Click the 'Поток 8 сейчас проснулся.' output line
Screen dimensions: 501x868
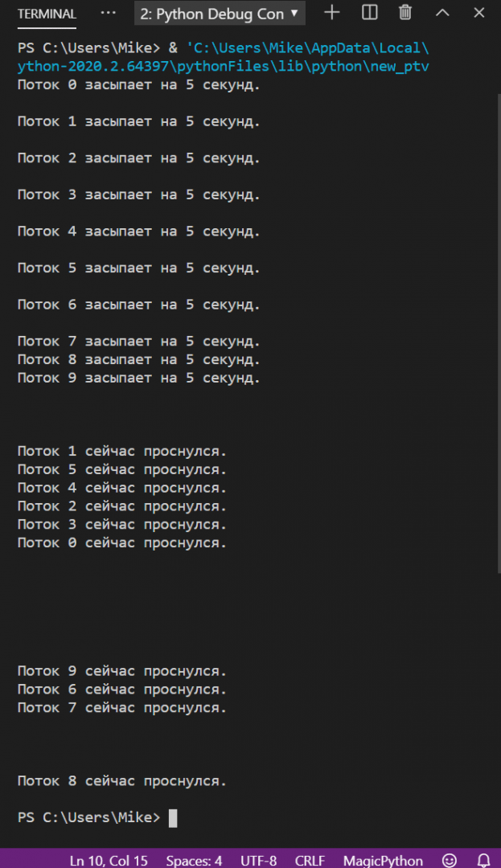[122, 780]
